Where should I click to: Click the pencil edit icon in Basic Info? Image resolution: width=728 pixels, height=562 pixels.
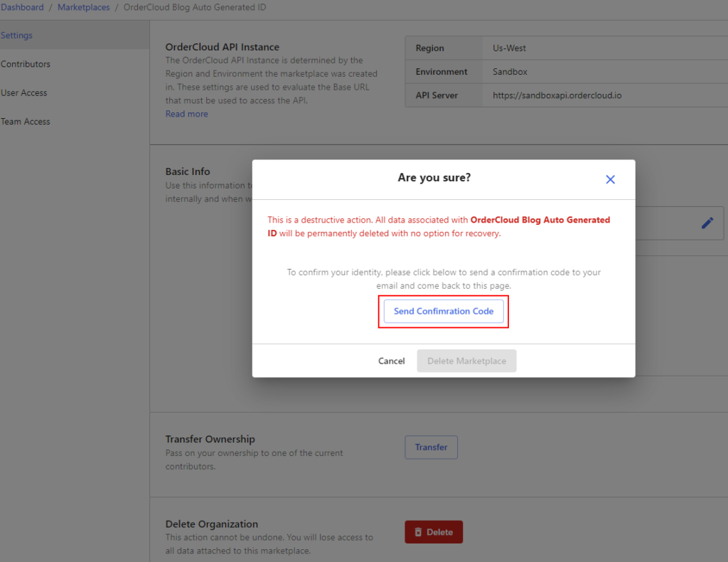(x=707, y=223)
